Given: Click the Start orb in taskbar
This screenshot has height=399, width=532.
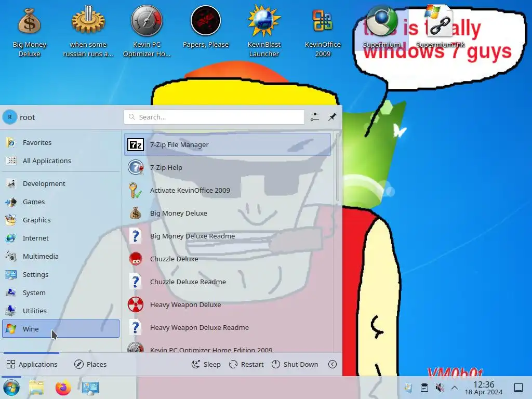Looking at the screenshot, I should click(x=11, y=388).
